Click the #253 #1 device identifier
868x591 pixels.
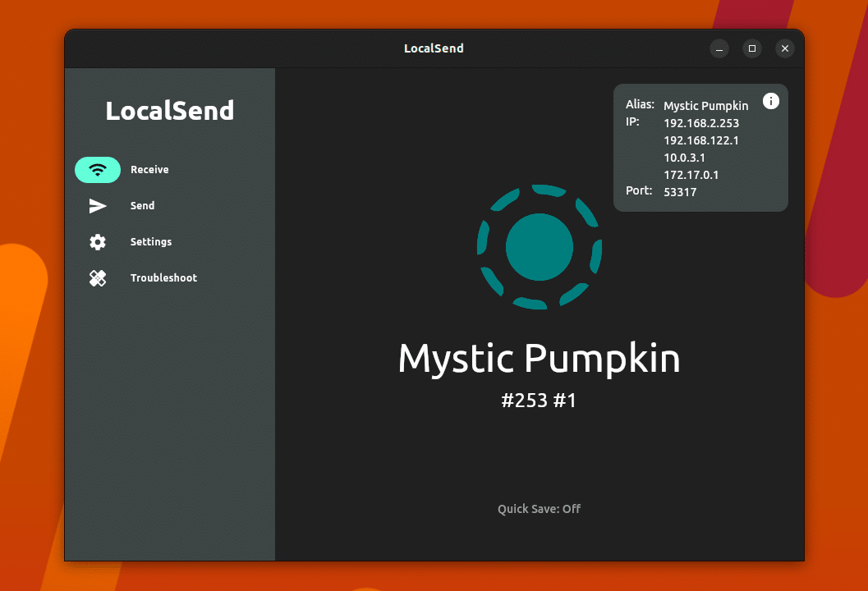click(x=539, y=400)
